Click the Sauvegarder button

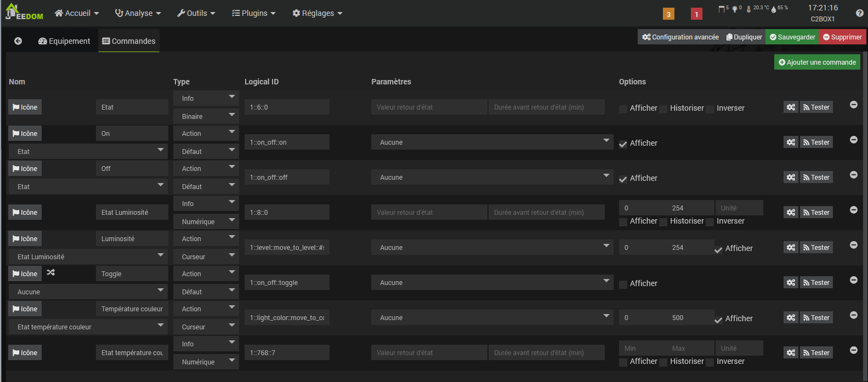[x=792, y=37]
